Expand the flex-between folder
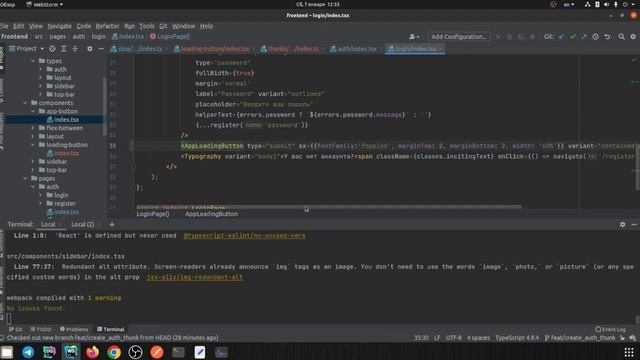This screenshot has height=360, width=640. pos(33,128)
